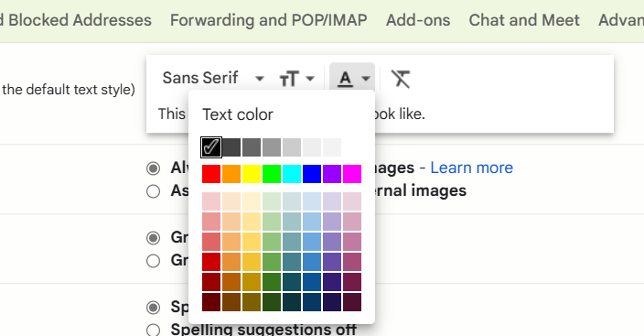
Task: Open the Blocked Addresses settings tab
Action: [76, 20]
